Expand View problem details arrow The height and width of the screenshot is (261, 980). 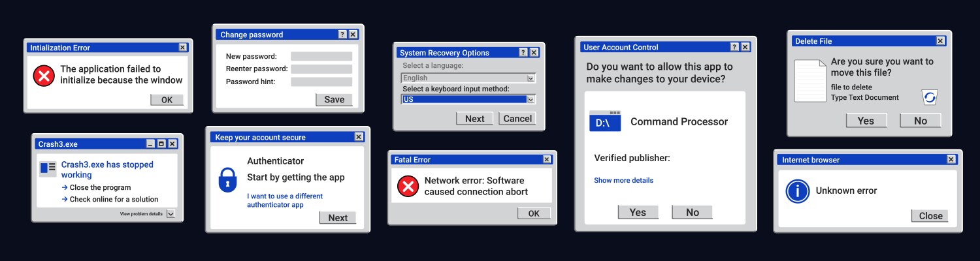171,213
